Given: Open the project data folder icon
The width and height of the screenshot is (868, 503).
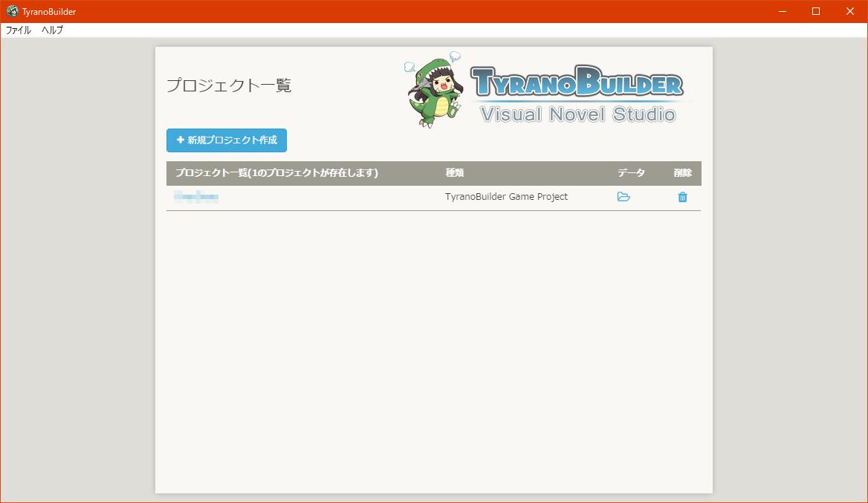Looking at the screenshot, I should click(624, 197).
